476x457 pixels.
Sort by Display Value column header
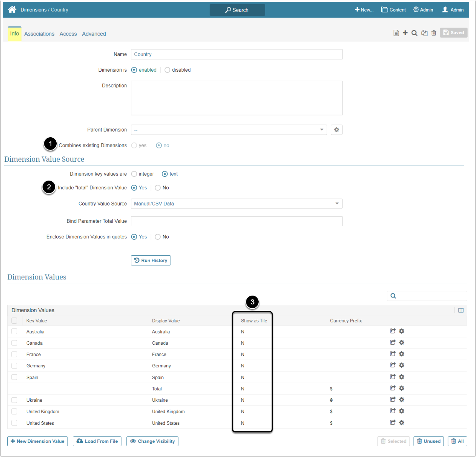166,321
